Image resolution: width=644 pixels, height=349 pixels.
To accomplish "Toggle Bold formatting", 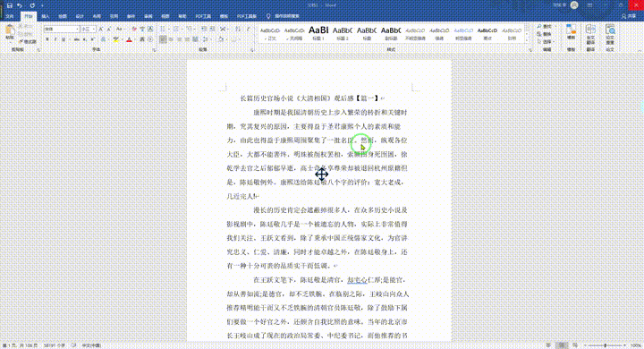I will point(47,39).
